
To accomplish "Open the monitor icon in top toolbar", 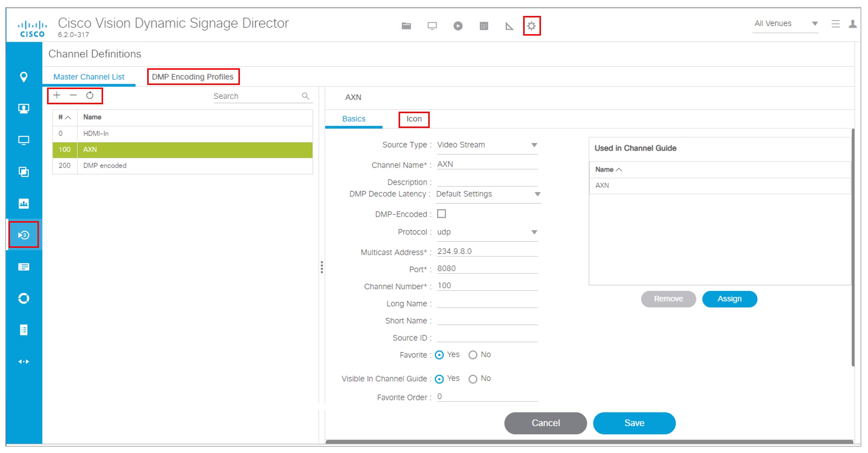I will (432, 26).
